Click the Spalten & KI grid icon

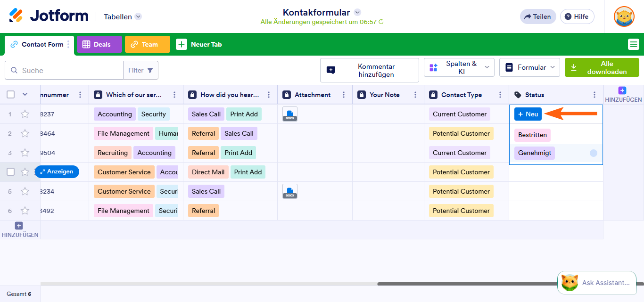point(433,67)
